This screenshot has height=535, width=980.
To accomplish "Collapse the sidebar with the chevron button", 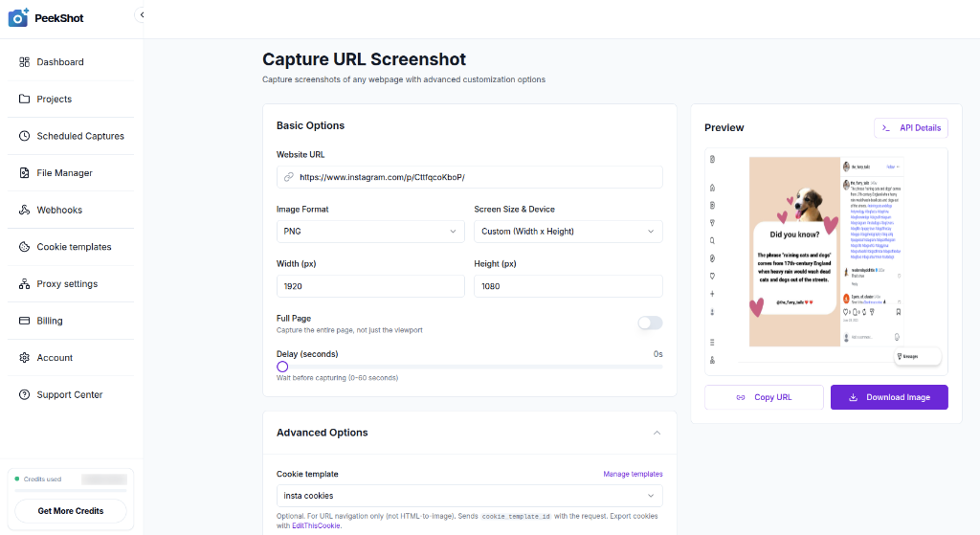I will (142, 14).
